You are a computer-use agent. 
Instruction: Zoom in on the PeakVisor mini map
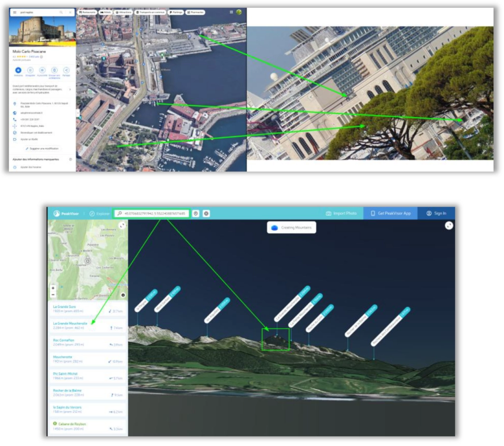click(x=53, y=288)
